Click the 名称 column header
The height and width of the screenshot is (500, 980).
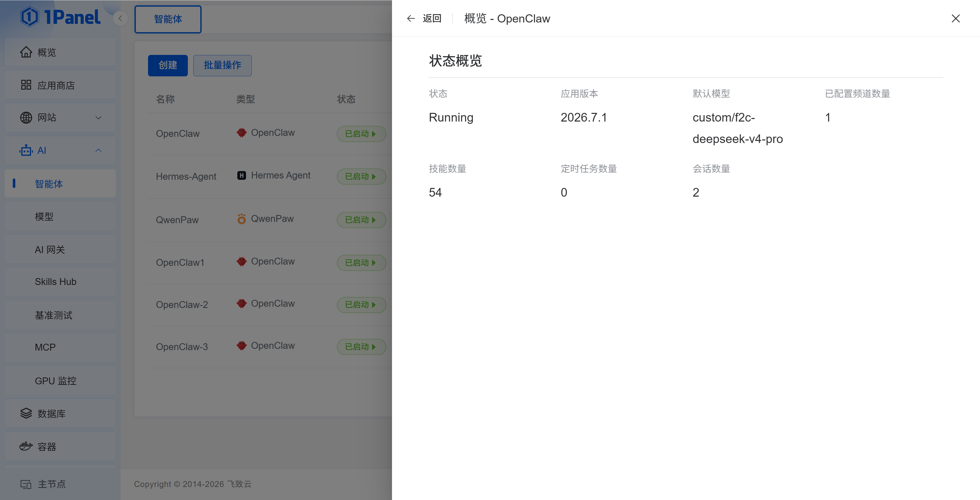point(165,99)
